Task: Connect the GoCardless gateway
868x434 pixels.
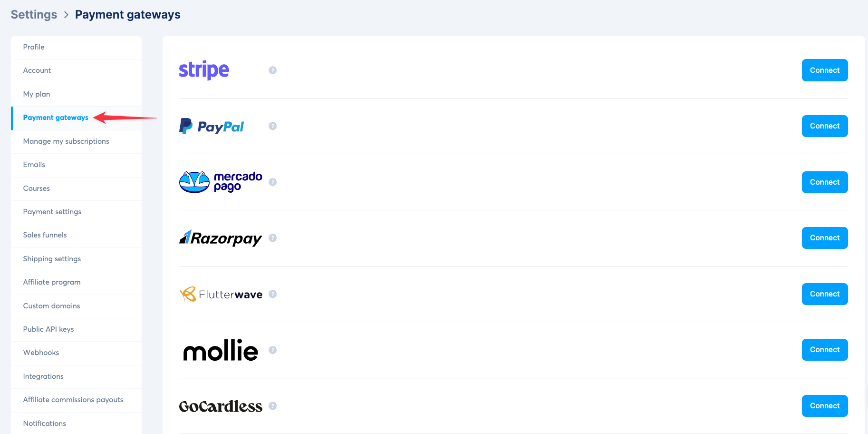Action: [824, 406]
